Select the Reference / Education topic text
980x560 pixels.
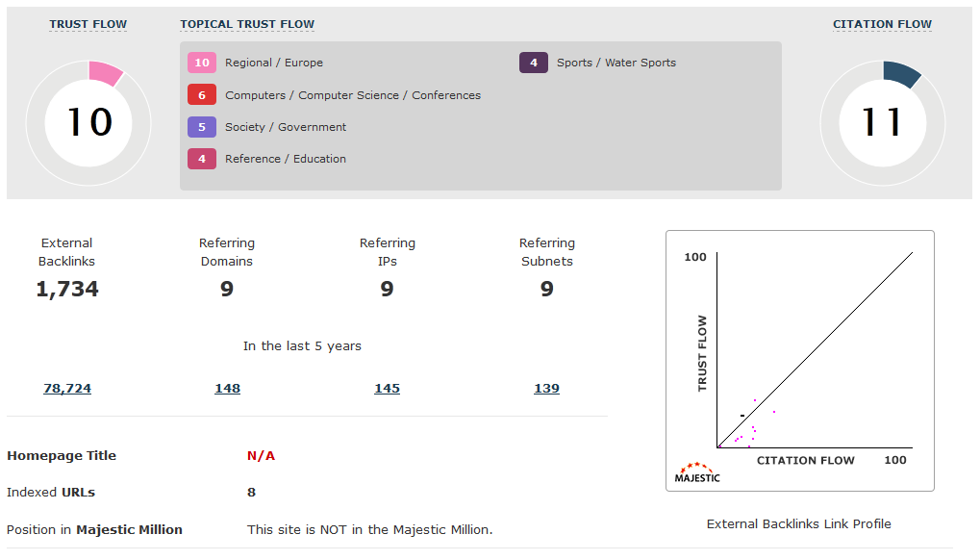coord(286,159)
